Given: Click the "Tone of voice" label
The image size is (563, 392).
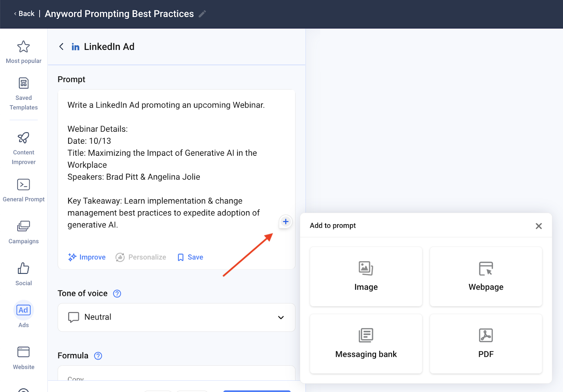Looking at the screenshot, I should [x=83, y=293].
